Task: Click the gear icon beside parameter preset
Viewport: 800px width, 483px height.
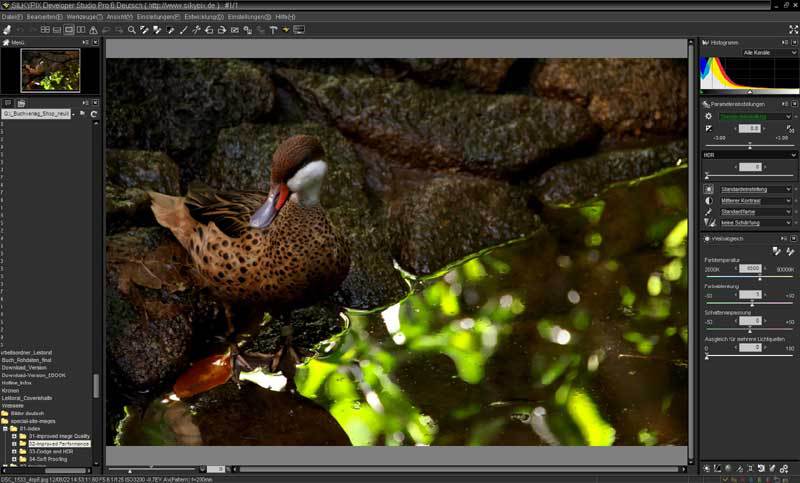Action: pyautogui.click(x=708, y=116)
